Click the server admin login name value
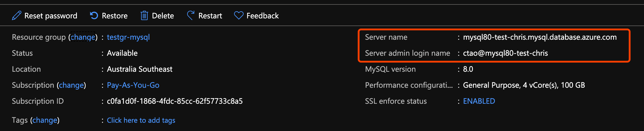The width and height of the screenshot is (644, 131). (x=505, y=53)
